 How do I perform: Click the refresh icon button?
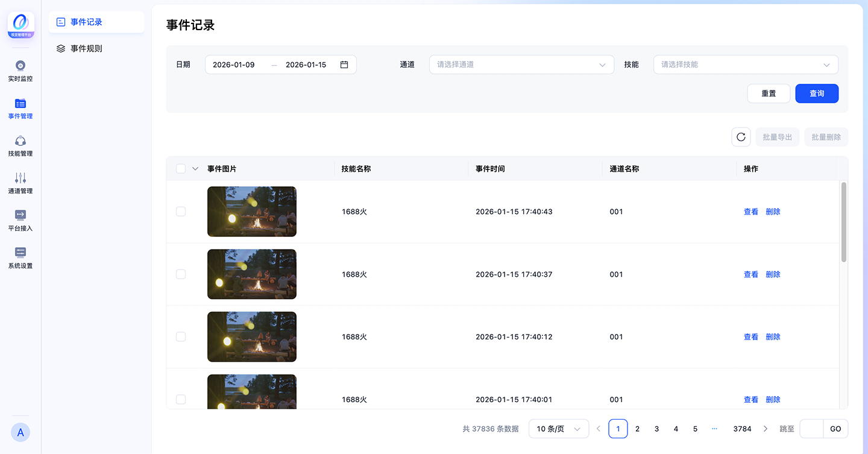click(x=741, y=137)
